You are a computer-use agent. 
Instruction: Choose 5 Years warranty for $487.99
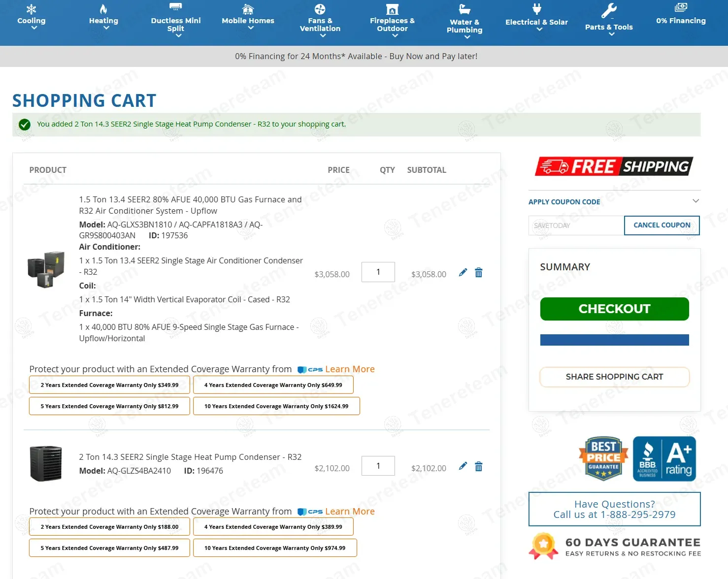pos(109,548)
